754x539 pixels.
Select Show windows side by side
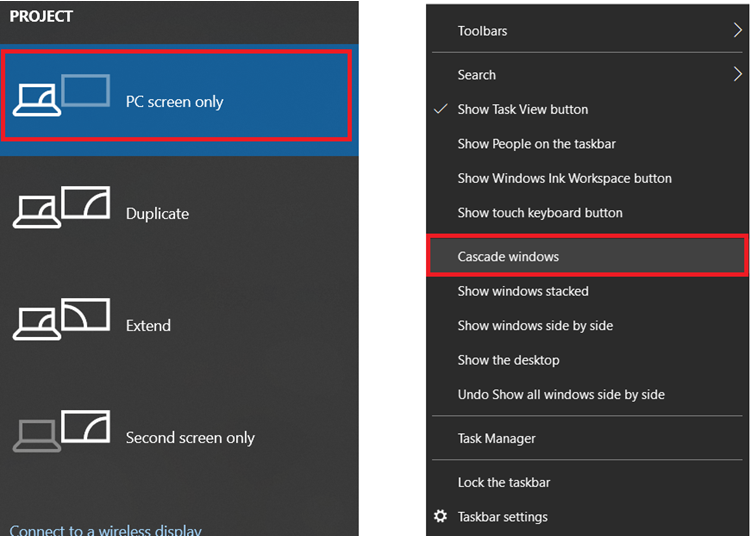[x=535, y=326]
